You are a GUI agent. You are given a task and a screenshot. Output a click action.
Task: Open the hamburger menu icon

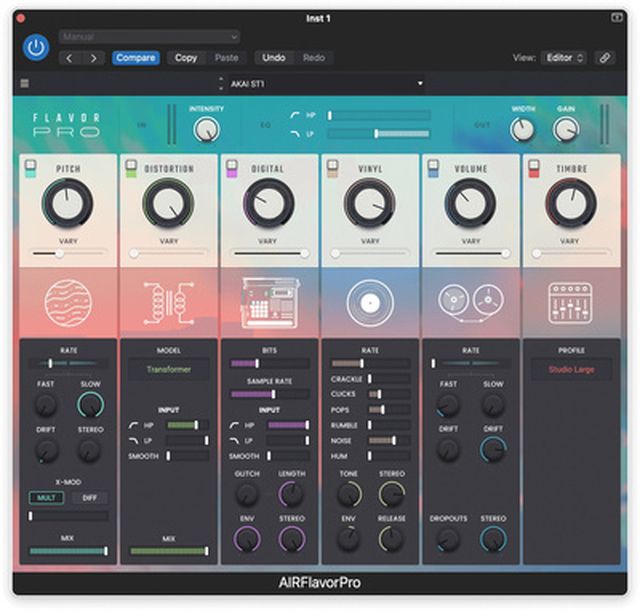(x=25, y=84)
